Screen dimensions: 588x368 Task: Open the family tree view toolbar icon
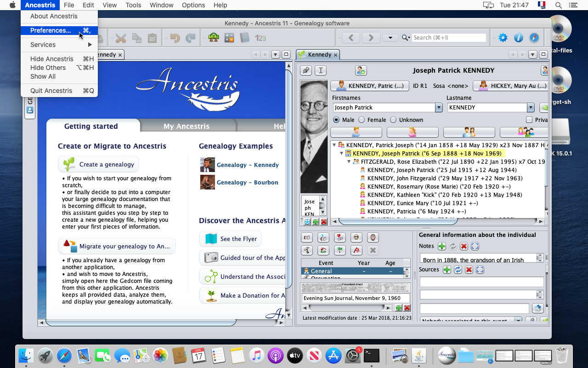(213, 38)
